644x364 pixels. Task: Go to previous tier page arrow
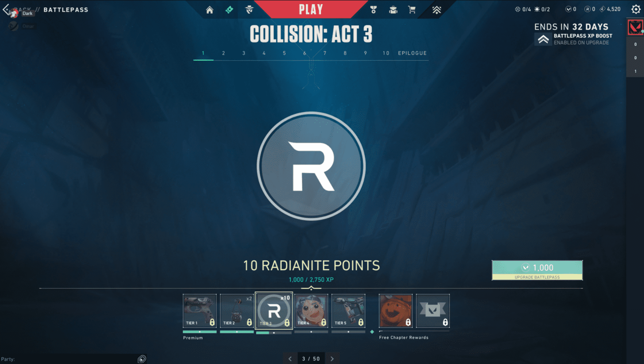(x=290, y=359)
